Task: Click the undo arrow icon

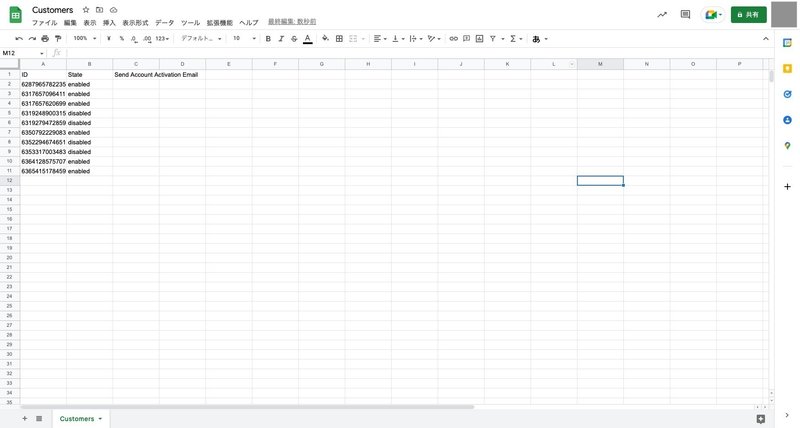Action: click(19, 39)
